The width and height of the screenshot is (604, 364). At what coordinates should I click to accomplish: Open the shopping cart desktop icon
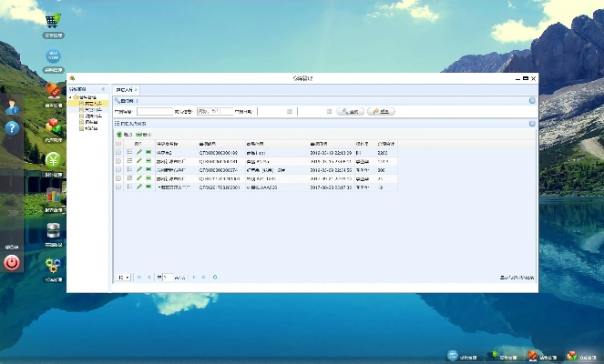click(x=53, y=20)
